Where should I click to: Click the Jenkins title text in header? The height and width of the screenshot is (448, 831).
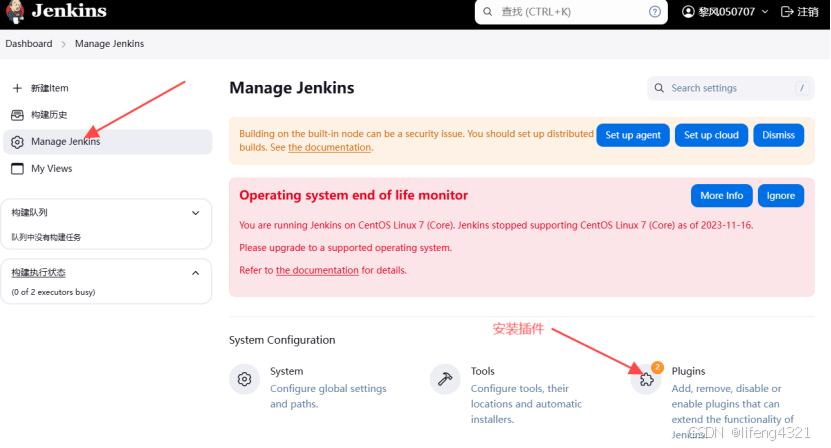pyautogui.click(x=69, y=11)
